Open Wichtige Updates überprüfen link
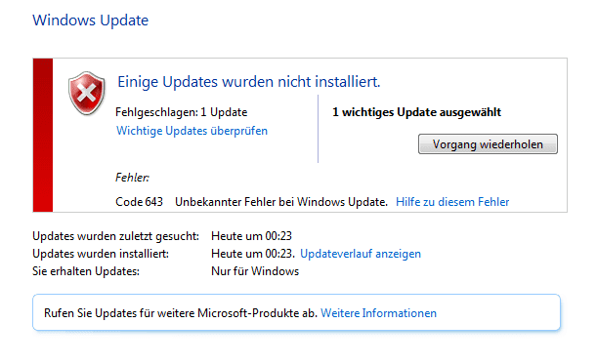This screenshot has width=597, height=364. coord(192,131)
